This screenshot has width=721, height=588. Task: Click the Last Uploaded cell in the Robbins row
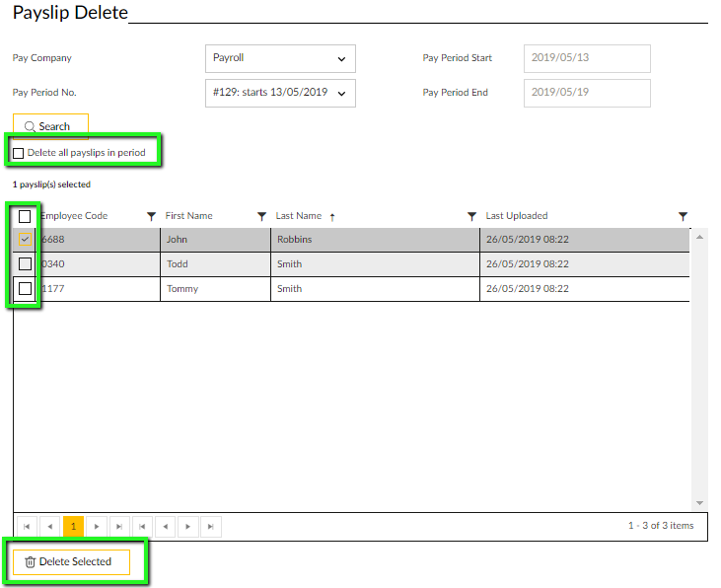coord(585,240)
